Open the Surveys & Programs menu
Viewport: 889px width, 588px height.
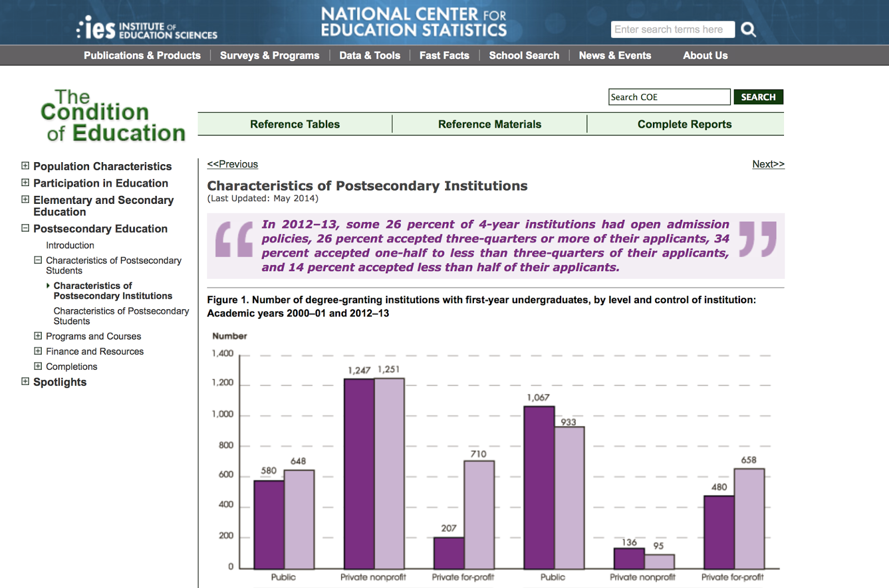point(269,56)
